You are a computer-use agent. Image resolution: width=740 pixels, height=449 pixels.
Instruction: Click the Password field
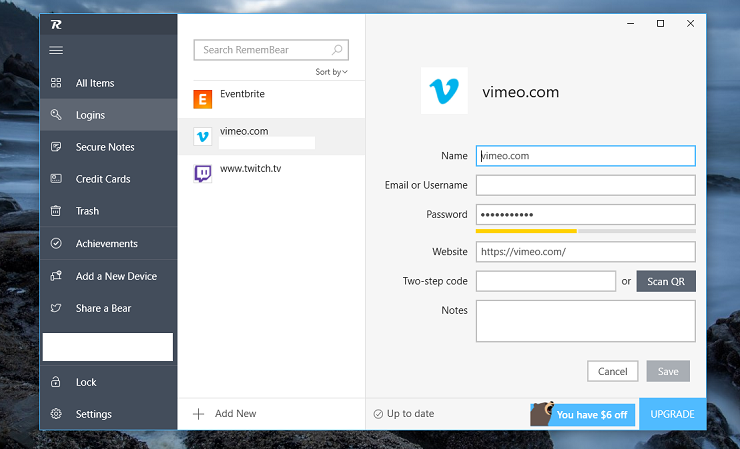586,214
